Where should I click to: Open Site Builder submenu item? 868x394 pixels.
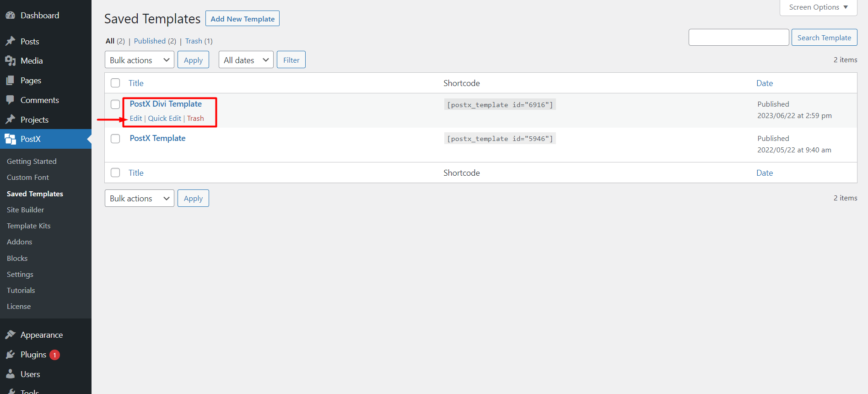[26, 210]
